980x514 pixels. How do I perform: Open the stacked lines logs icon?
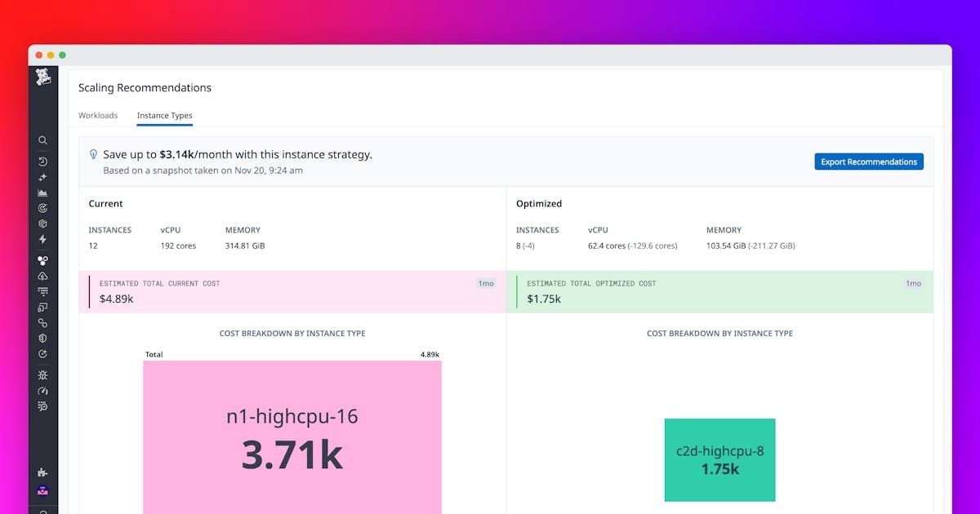point(42,291)
